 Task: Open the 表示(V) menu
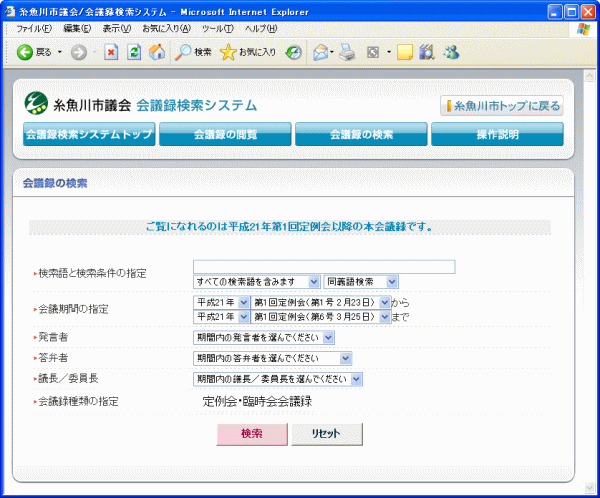(x=117, y=29)
